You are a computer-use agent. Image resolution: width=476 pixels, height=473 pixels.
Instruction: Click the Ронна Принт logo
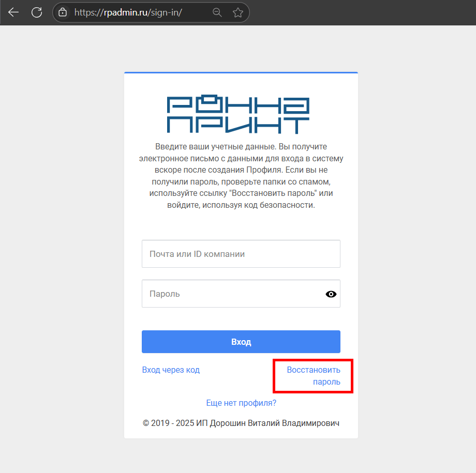pos(239,114)
